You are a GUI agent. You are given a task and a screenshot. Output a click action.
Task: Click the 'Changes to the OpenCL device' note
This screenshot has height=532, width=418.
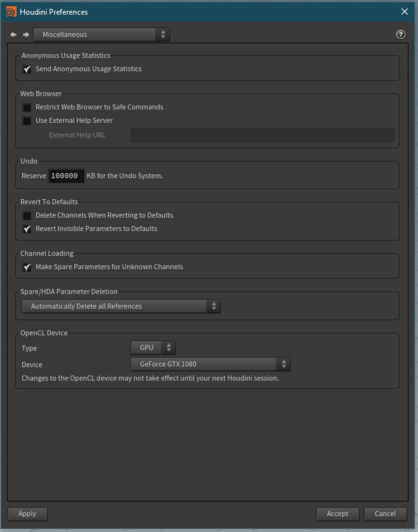tap(150, 378)
